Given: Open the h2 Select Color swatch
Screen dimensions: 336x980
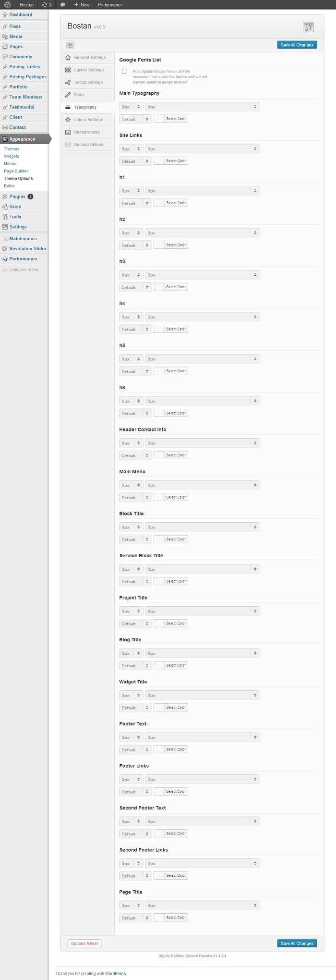Looking at the screenshot, I should pos(159,245).
